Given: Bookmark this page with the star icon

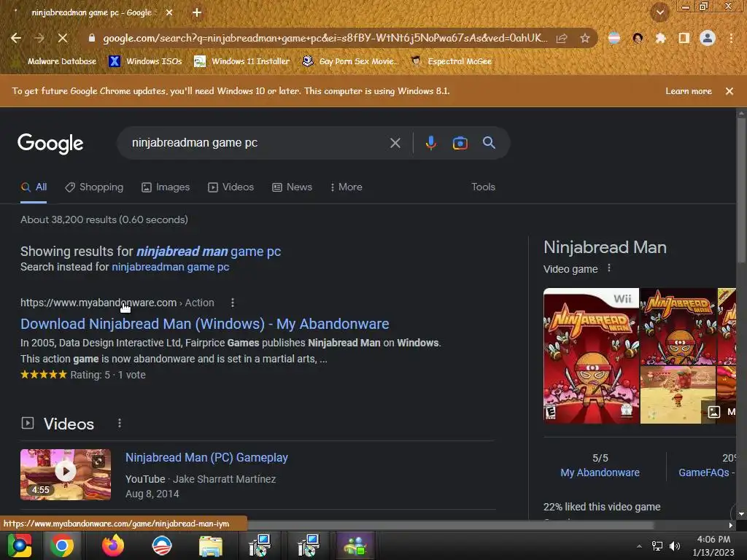Looking at the screenshot, I should point(585,38).
